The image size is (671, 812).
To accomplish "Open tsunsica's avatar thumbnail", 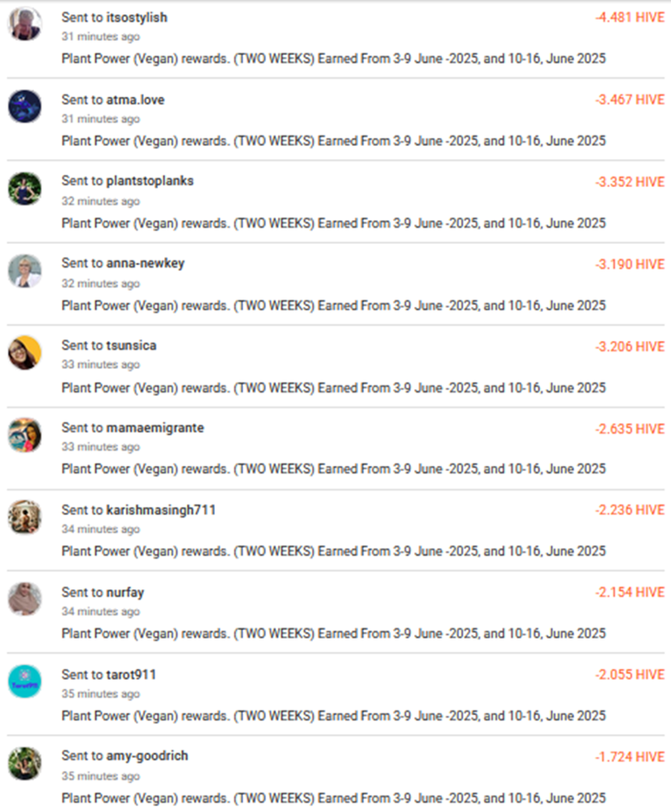I will pyautogui.click(x=24, y=352).
